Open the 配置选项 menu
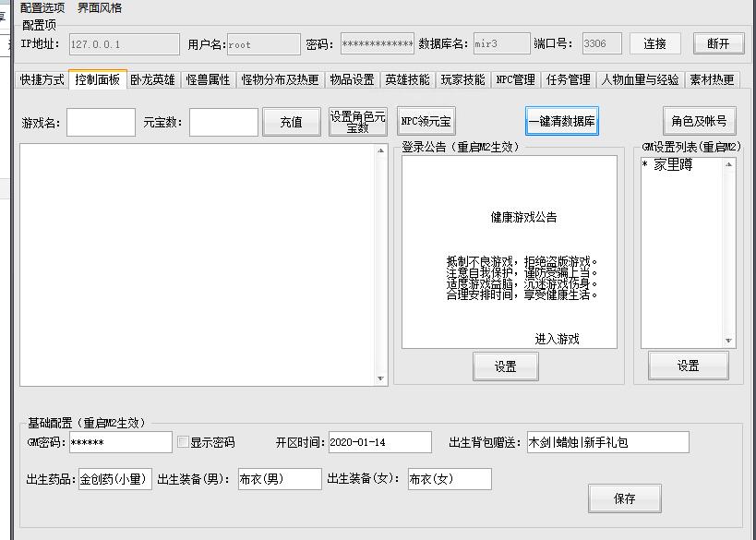This screenshot has width=756, height=540. [42, 7]
